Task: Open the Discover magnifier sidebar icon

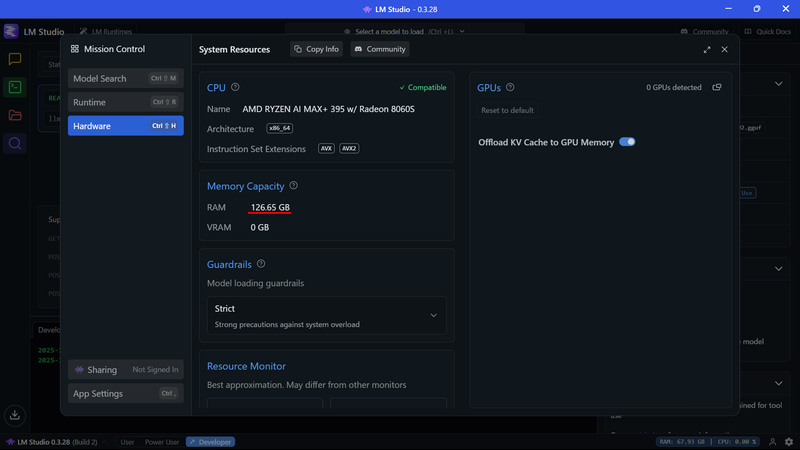Action: (15, 143)
